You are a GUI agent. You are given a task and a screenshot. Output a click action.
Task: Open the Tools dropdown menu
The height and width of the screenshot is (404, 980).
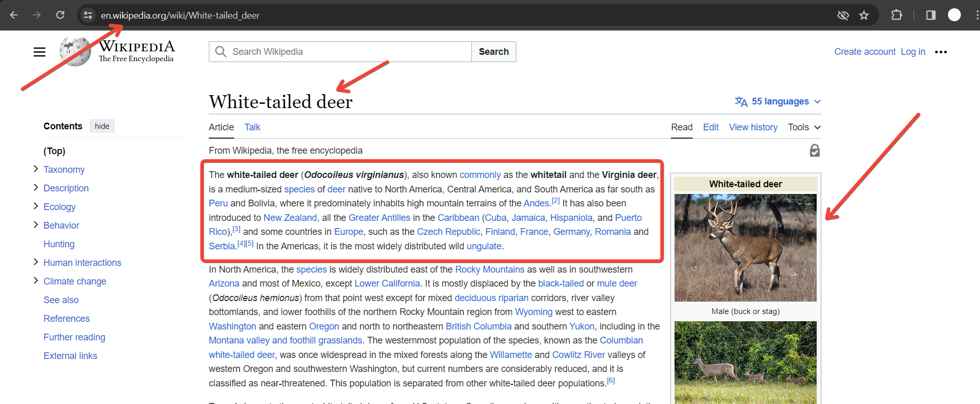point(804,127)
